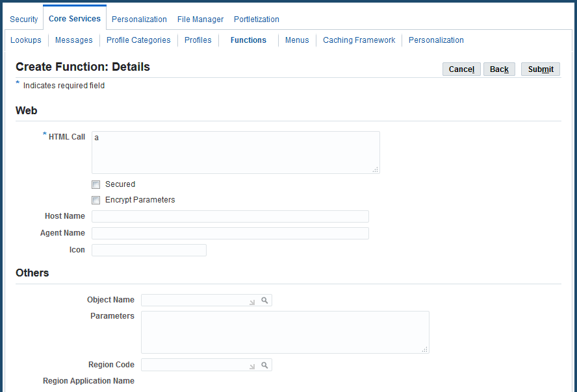
Task: Go to the File Manager tab
Action: 200,19
